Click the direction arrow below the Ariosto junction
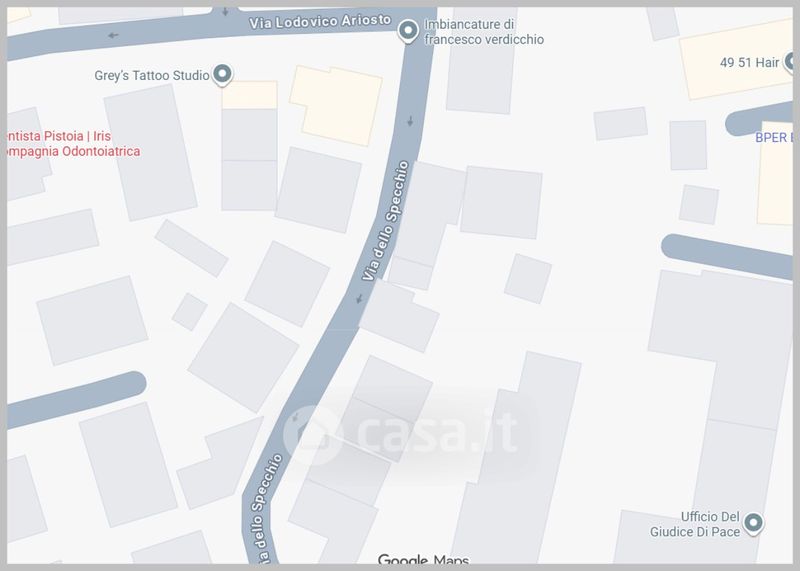 (x=410, y=121)
